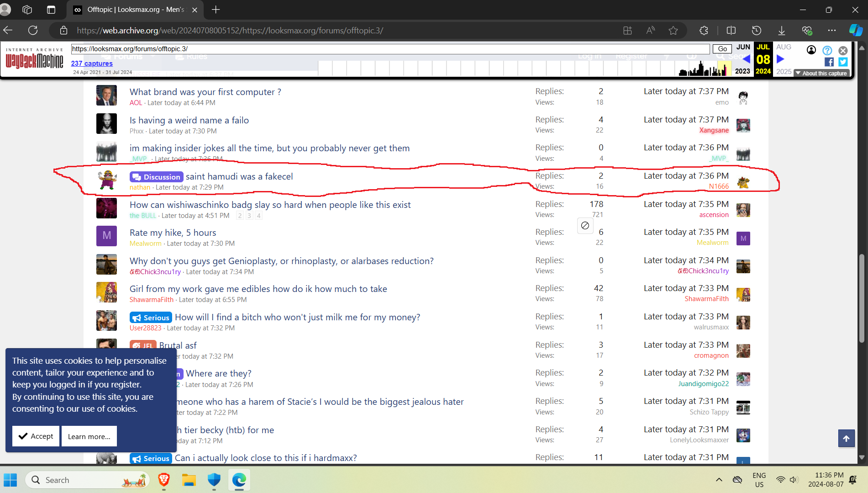Open browser Settings and more menu

[832, 31]
